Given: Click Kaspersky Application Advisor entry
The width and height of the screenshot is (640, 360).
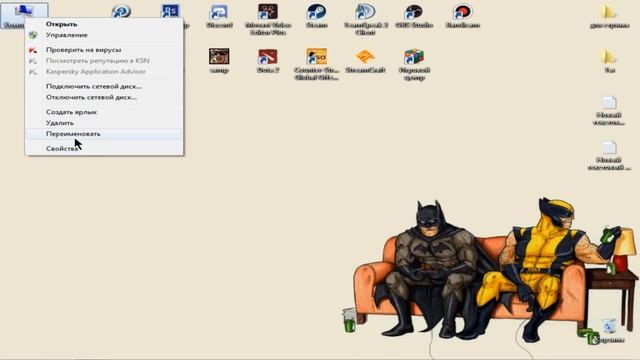Looking at the screenshot, I should click(96, 71).
